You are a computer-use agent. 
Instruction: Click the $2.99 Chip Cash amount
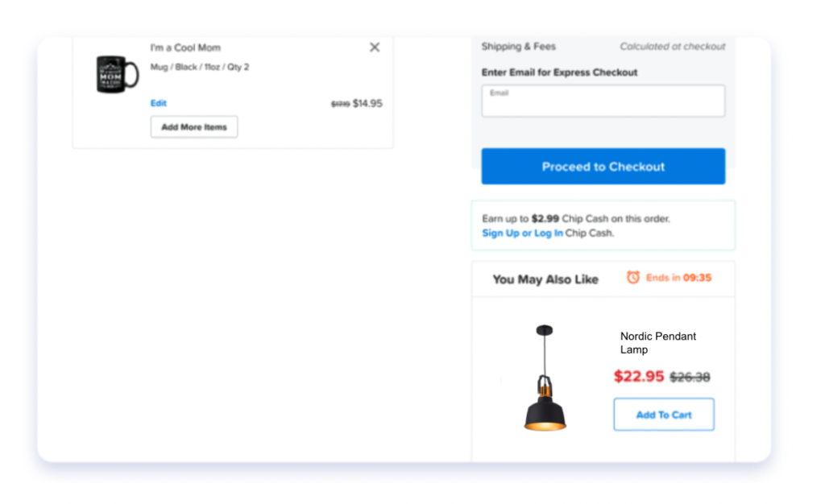pyautogui.click(x=545, y=219)
